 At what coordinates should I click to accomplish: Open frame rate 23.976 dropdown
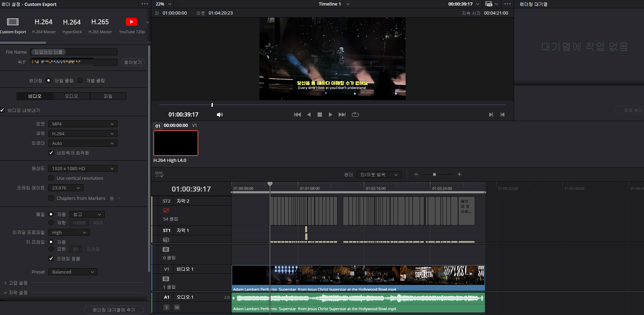[66, 188]
